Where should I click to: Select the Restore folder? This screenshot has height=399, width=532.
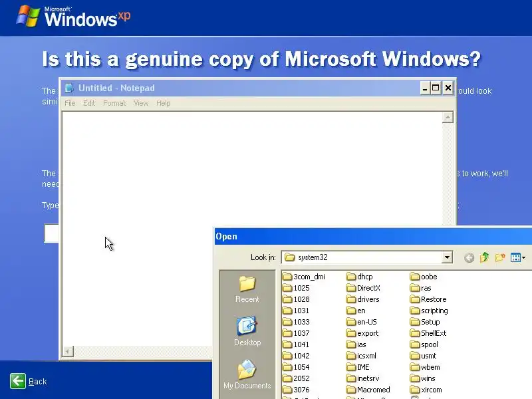[428, 299]
